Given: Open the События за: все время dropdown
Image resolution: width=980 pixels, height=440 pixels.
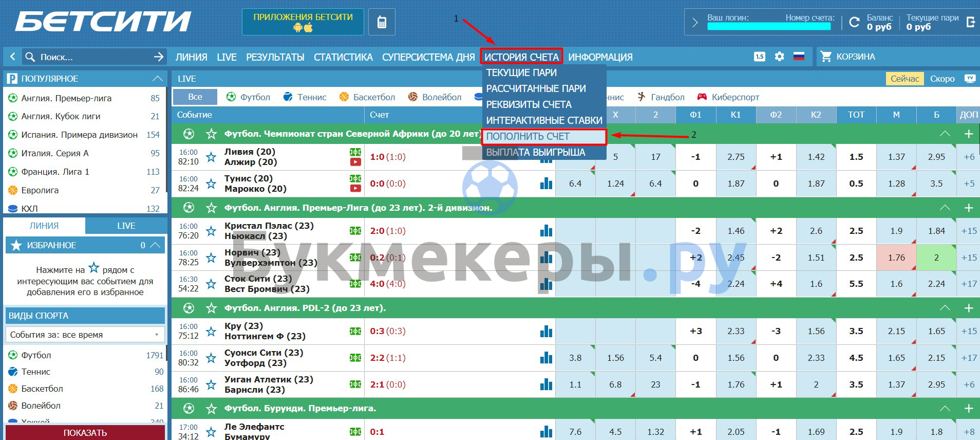Looking at the screenshot, I should tap(85, 335).
